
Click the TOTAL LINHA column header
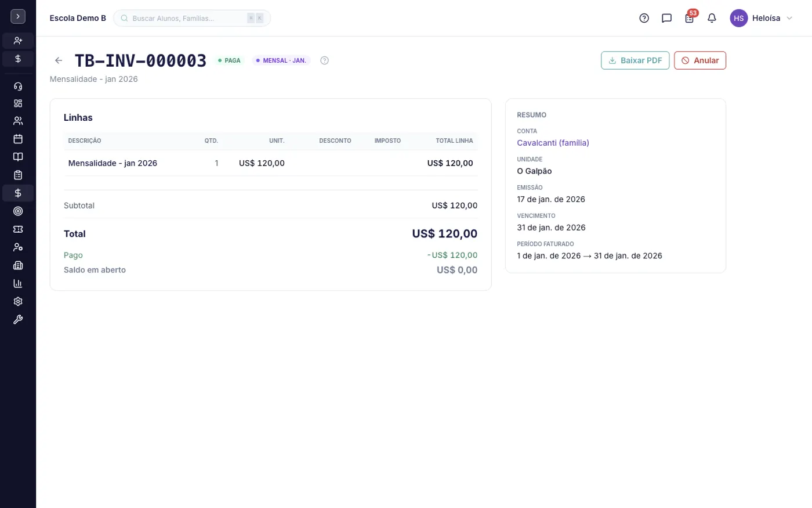[x=454, y=140]
